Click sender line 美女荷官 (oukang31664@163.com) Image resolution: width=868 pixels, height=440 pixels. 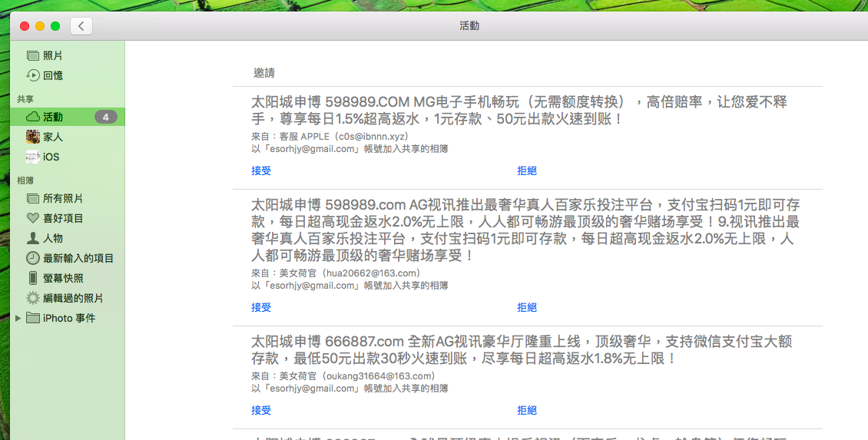(x=343, y=375)
